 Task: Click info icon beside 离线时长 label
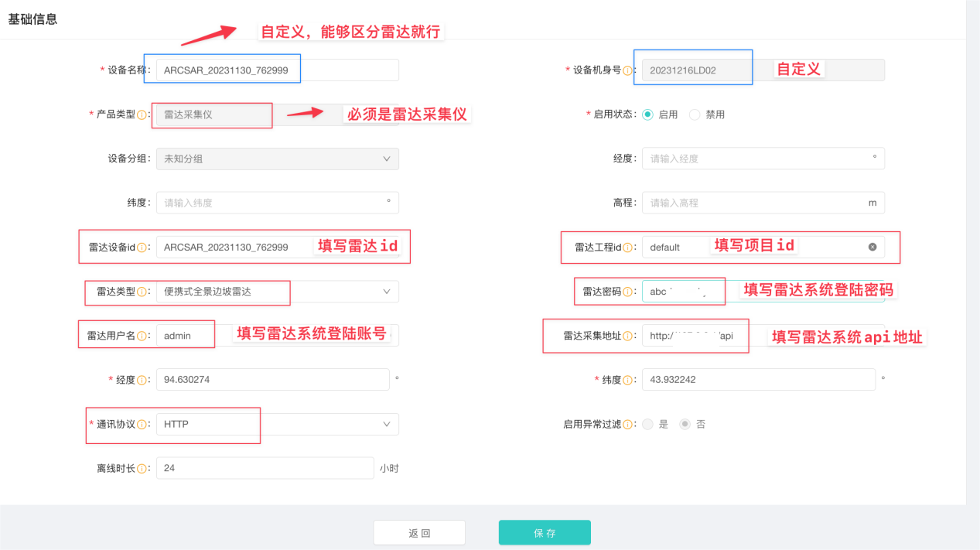point(142,469)
